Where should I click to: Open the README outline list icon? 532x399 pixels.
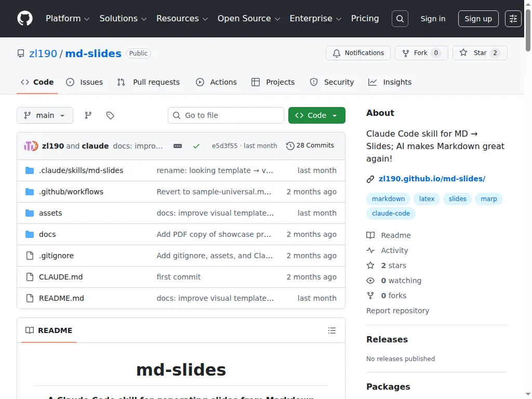pos(332,330)
